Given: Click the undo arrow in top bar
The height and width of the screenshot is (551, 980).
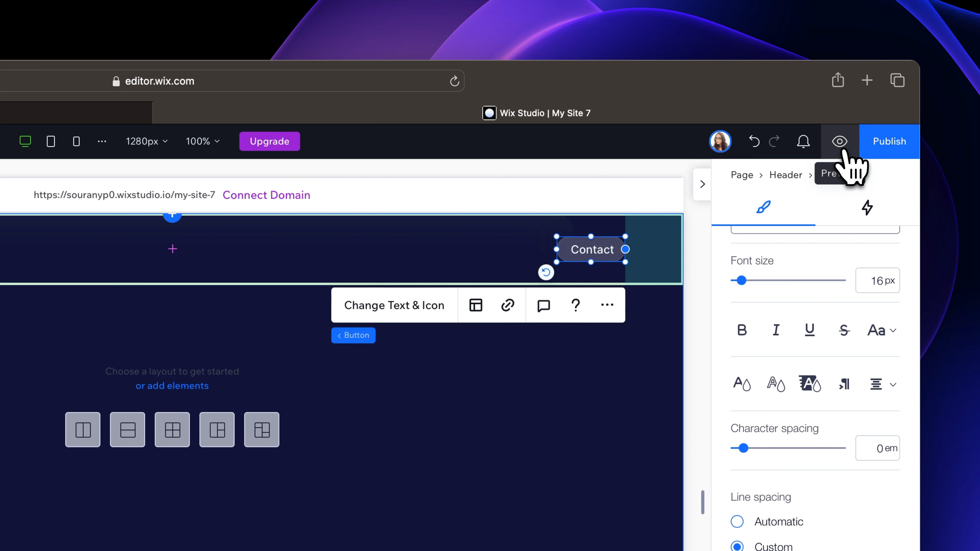Looking at the screenshot, I should 754,142.
